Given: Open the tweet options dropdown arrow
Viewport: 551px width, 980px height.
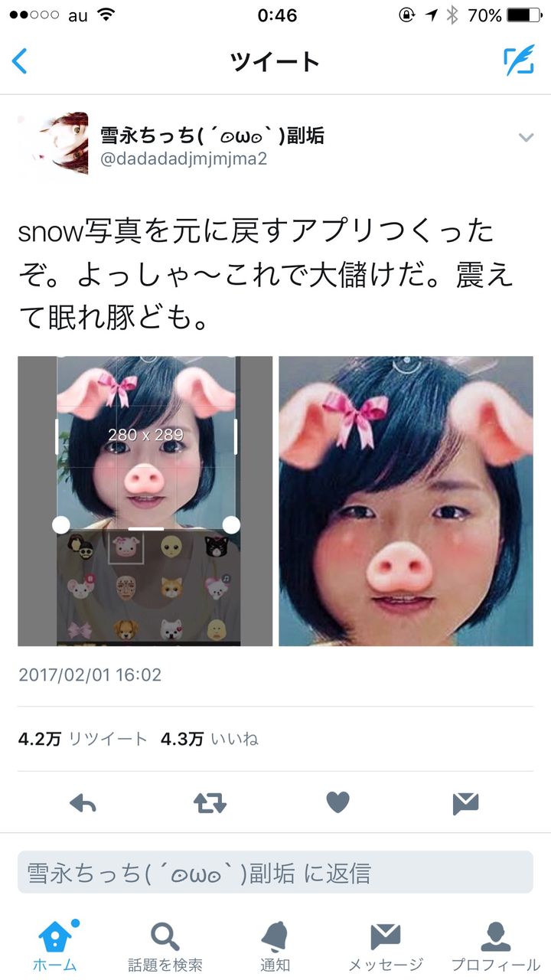Looking at the screenshot, I should coord(525,138).
